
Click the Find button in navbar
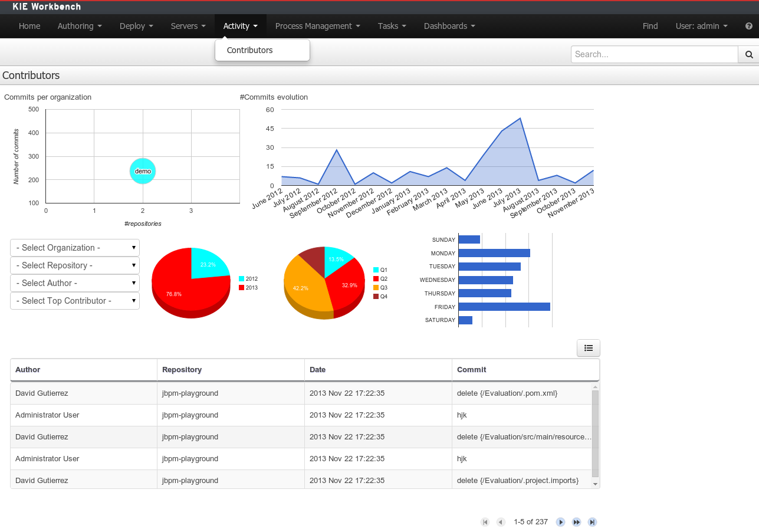650,26
